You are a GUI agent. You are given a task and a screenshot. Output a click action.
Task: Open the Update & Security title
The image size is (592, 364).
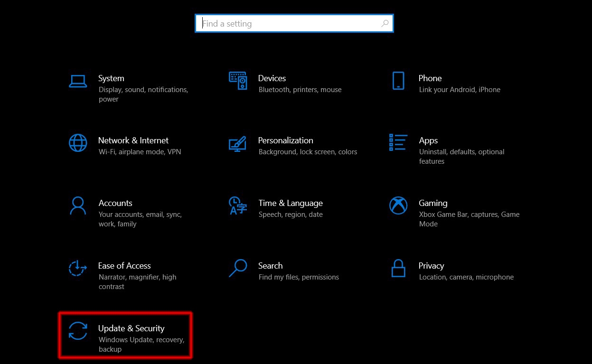[x=132, y=328]
